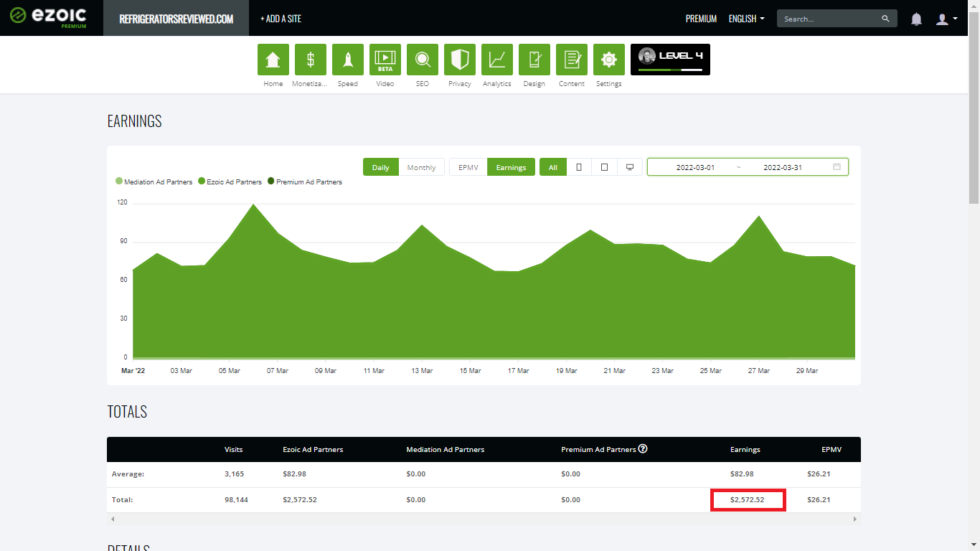Select the Average row label
980x551 pixels.
click(x=128, y=474)
